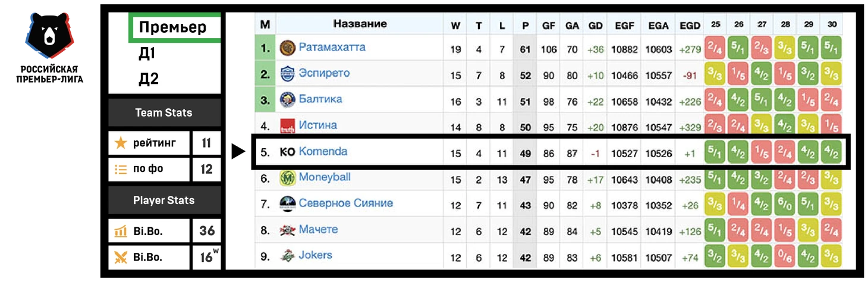Click the Ратамахатта team logo icon
This screenshot has width=868, height=282.
click(287, 48)
